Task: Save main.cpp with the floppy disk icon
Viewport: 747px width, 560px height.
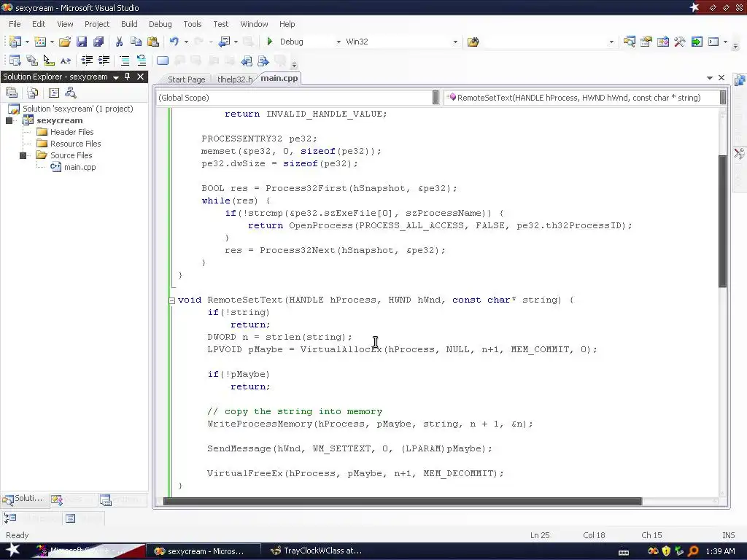Action: 82,42
